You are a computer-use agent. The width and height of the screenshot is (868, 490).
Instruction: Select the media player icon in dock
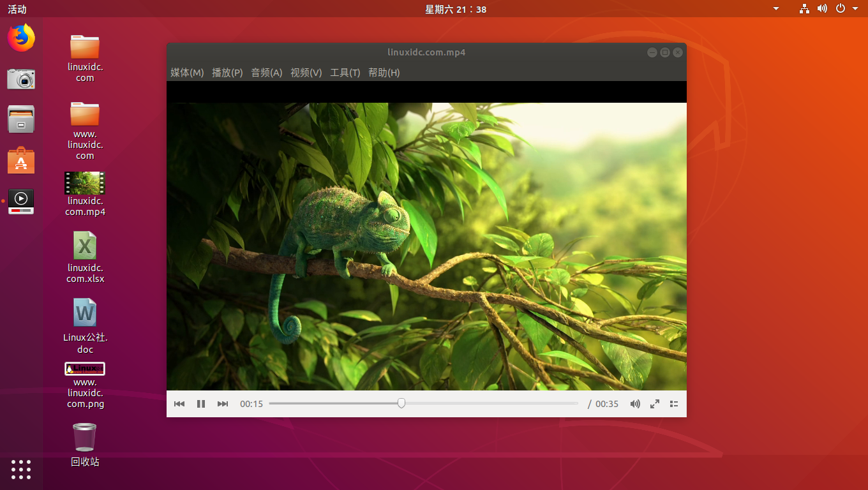pos(21,202)
